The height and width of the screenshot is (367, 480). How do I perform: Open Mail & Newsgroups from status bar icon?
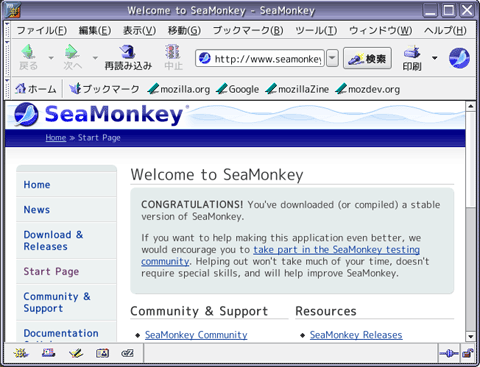tap(49, 353)
